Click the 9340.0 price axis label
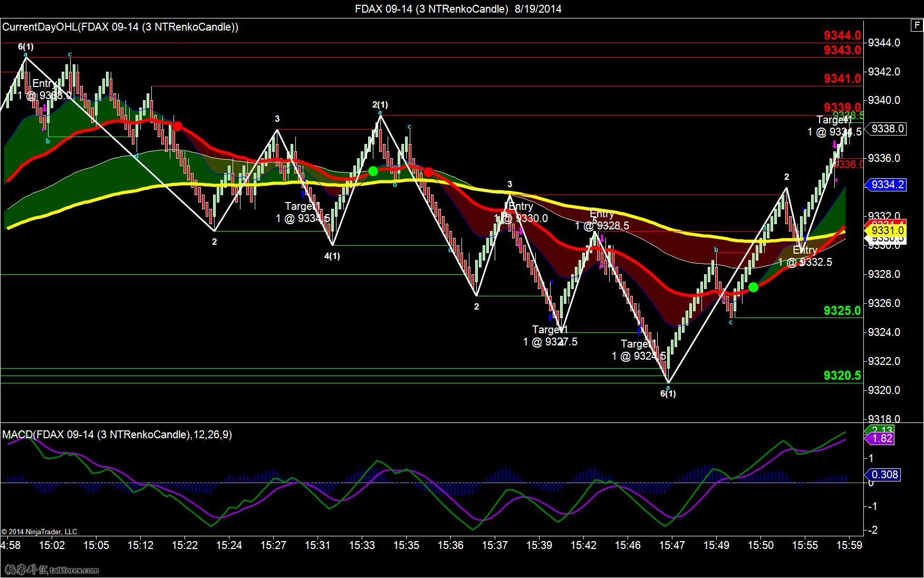The image size is (924, 578). tap(884, 100)
